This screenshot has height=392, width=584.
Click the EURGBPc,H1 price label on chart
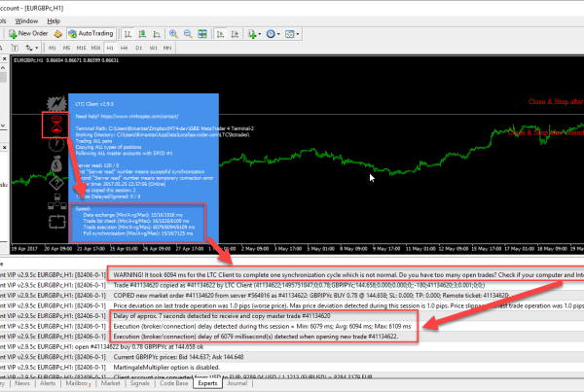66,60
